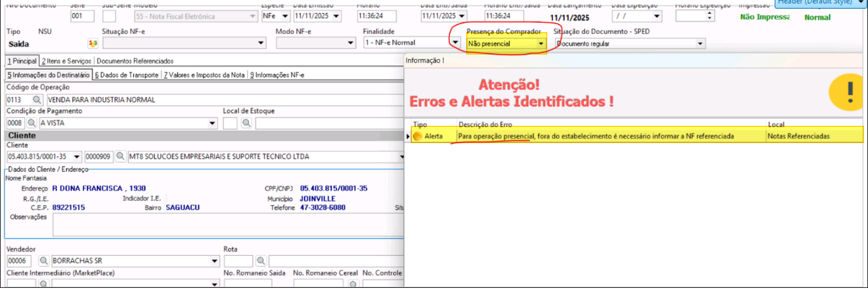Switch to the Itens e Serviços tab

[66, 61]
